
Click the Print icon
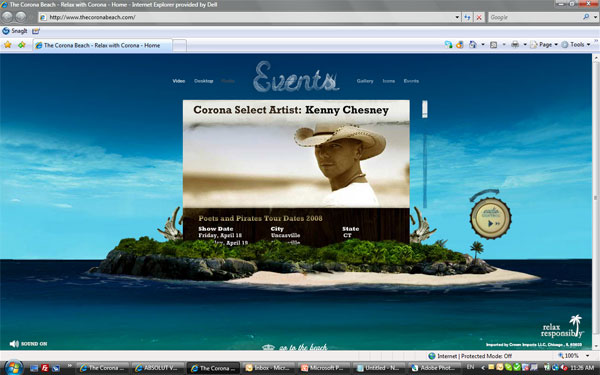click(x=515, y=45)
